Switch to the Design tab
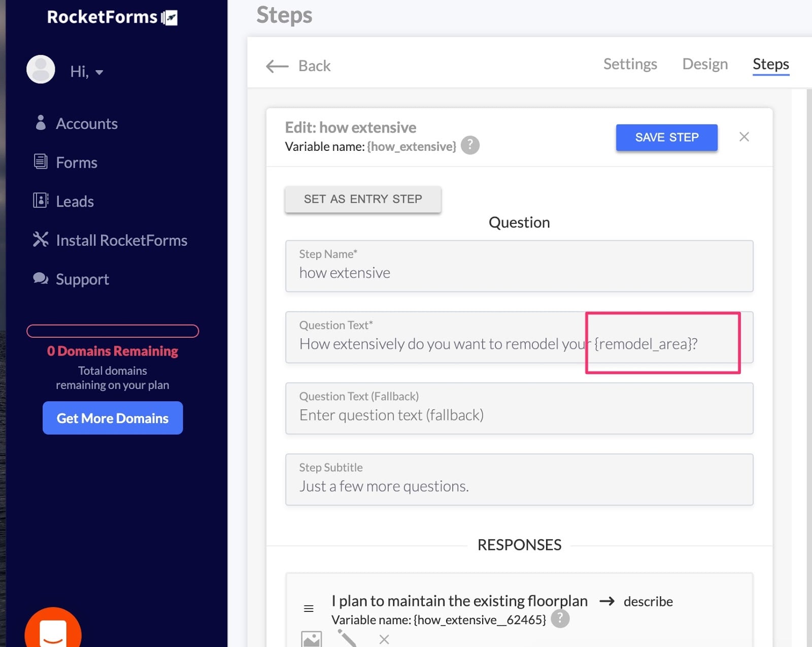Image resolution: width=812 pixels, height=647 pixels. click(x=704, y=64)
